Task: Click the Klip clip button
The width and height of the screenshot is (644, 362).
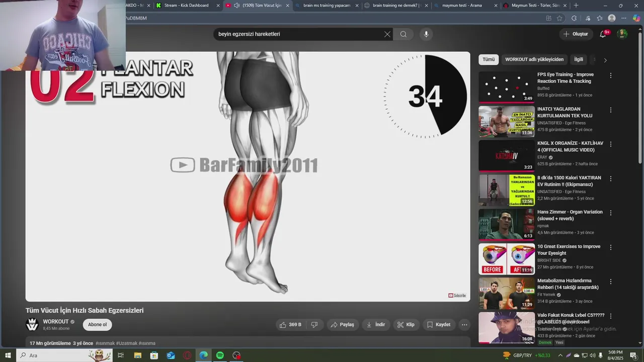Action: (406, 325)
